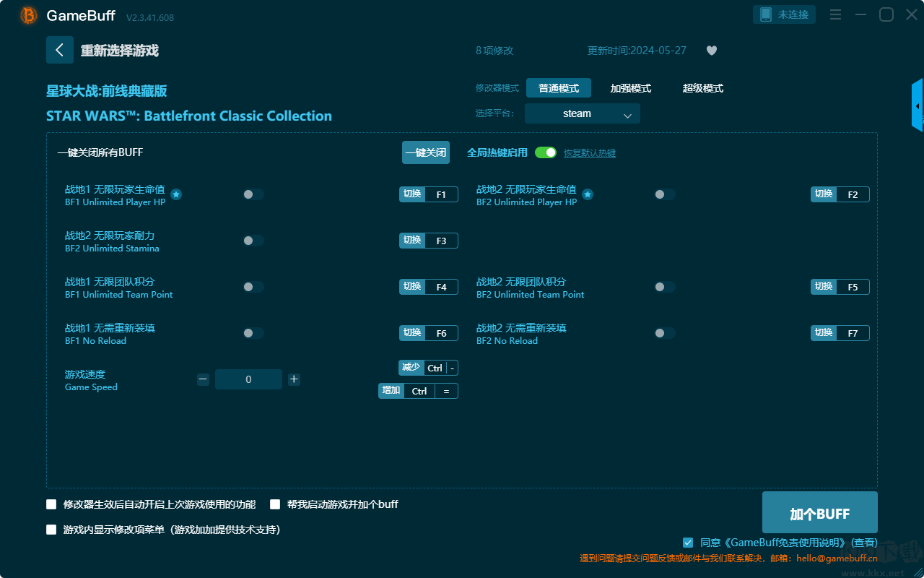Click 重新选择游戏 label
This screenshot has height=578, width=924.
pyautogui.click(x=120, y=51)
